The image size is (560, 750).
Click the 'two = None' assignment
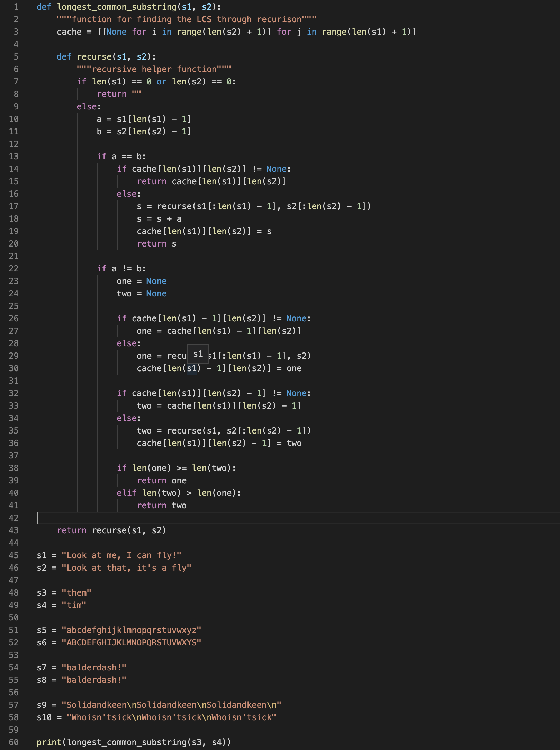tap(142, 294)
